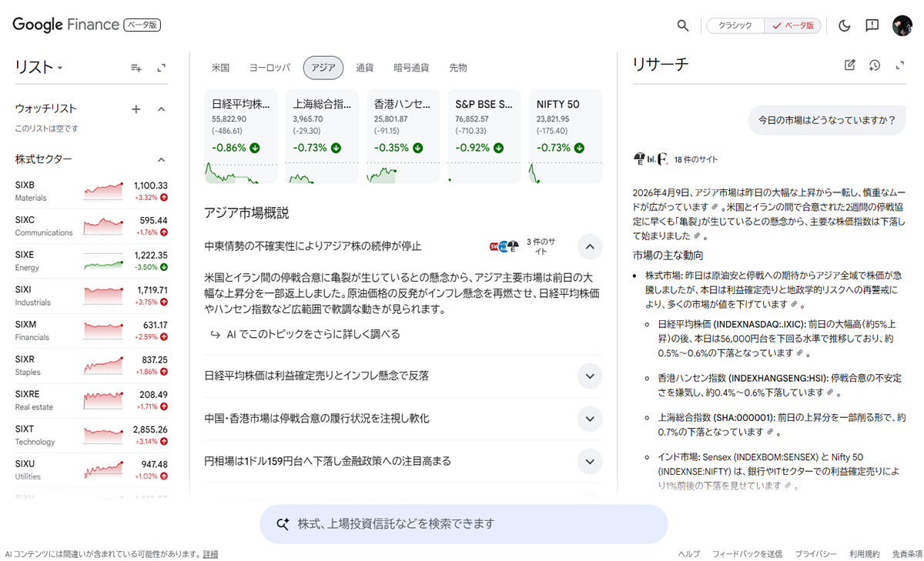Select the 暗号通貨 tab
924x561 pixels.
tap(410, 68)
